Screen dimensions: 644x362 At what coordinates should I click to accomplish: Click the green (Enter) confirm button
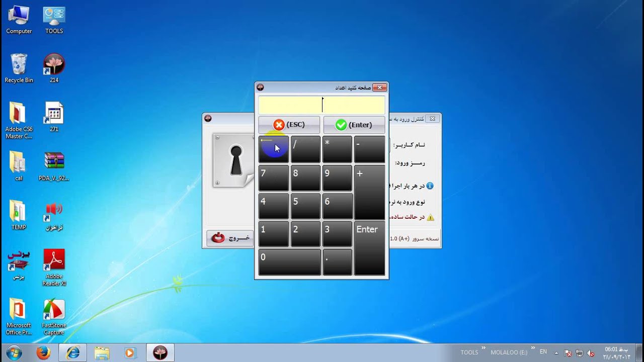(x=354, y=125)
